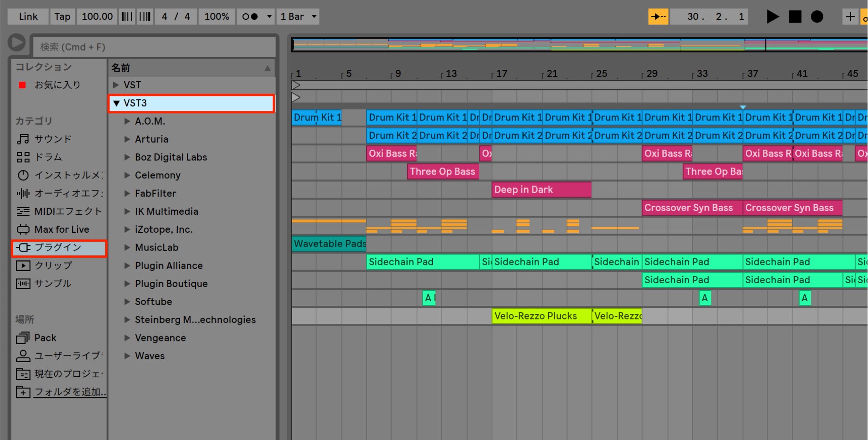Click the Stop button
Image resolution: width=868 pixels, height=440 pixels.
(795, 17)
